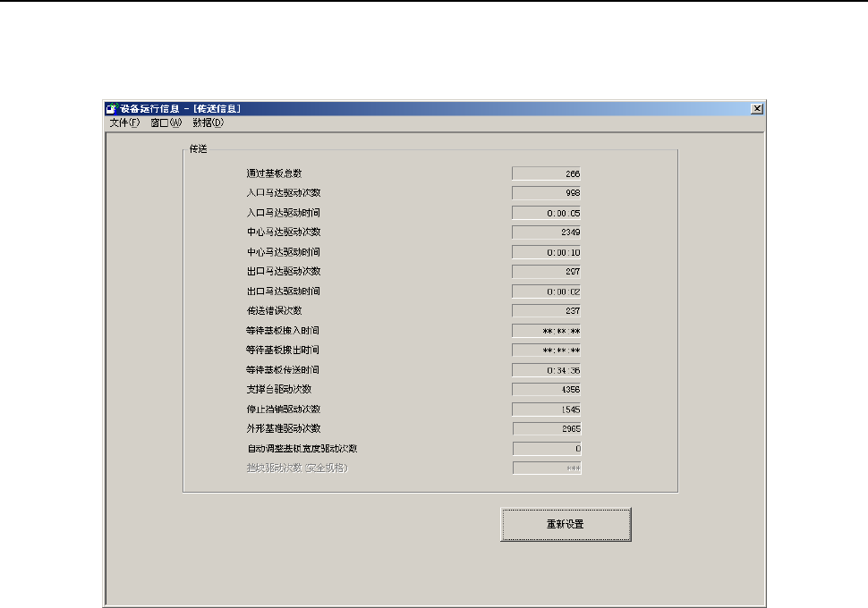Select the 等待基板搬入时间 label
868x608 pixels.
point(282,330)
